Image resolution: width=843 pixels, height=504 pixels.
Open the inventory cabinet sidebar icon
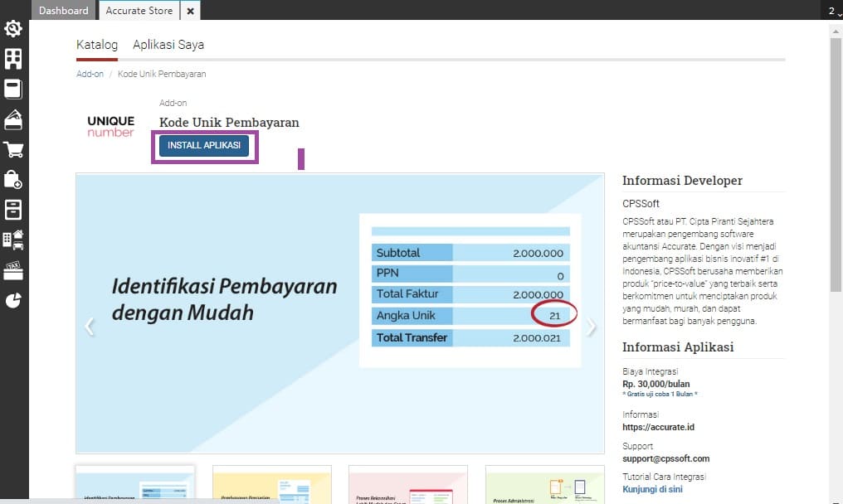[x=13, y=209]
